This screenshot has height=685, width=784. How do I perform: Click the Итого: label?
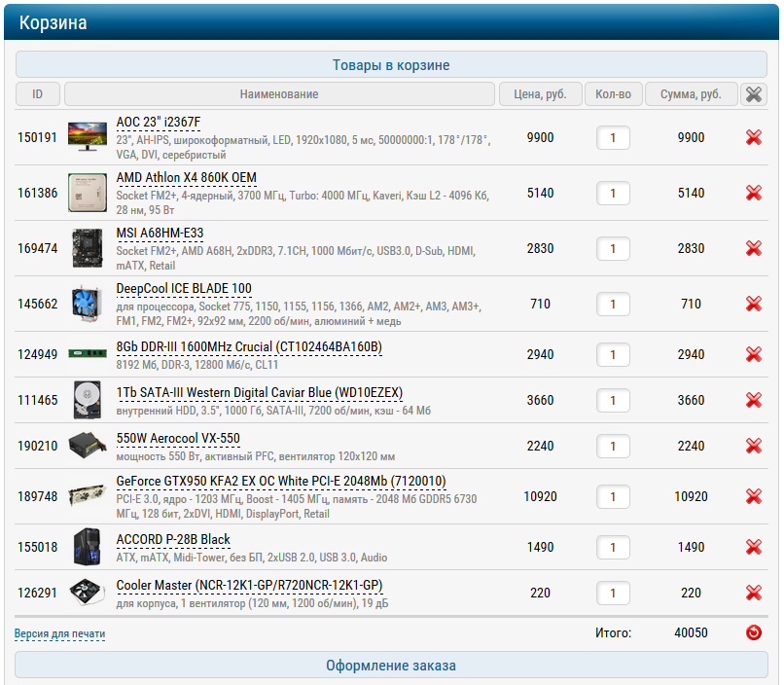pyautogui.click(x=613, y=633)
